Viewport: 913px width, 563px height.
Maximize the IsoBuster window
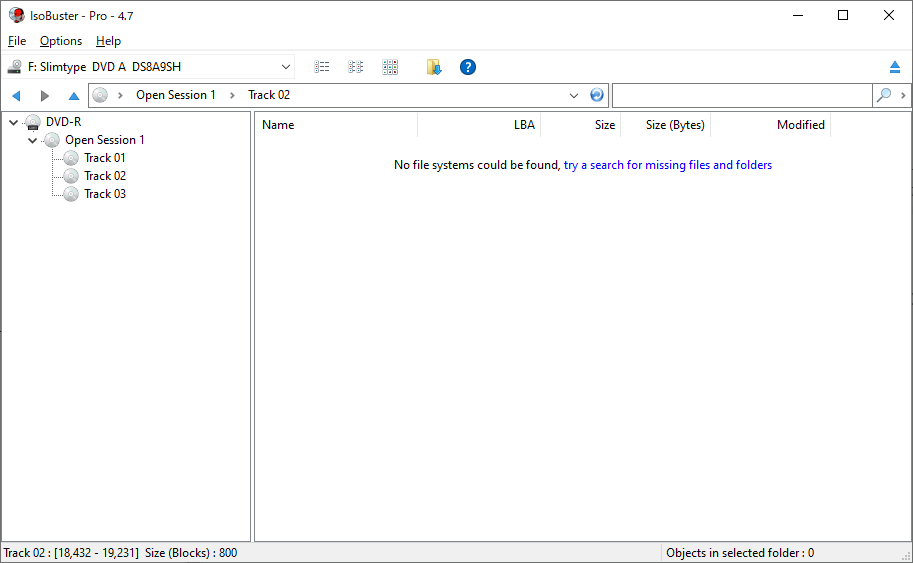[843, 15]
